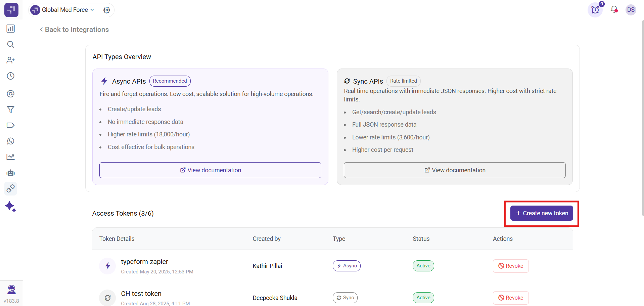Click the Sync type badge for CH test token
The image size is (644, 306).
pos(345,298)
